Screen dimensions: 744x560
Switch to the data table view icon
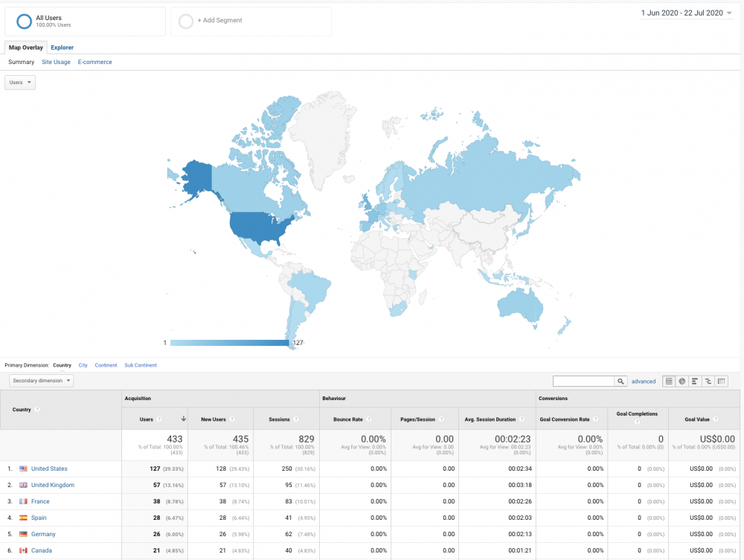click(668, 381)
